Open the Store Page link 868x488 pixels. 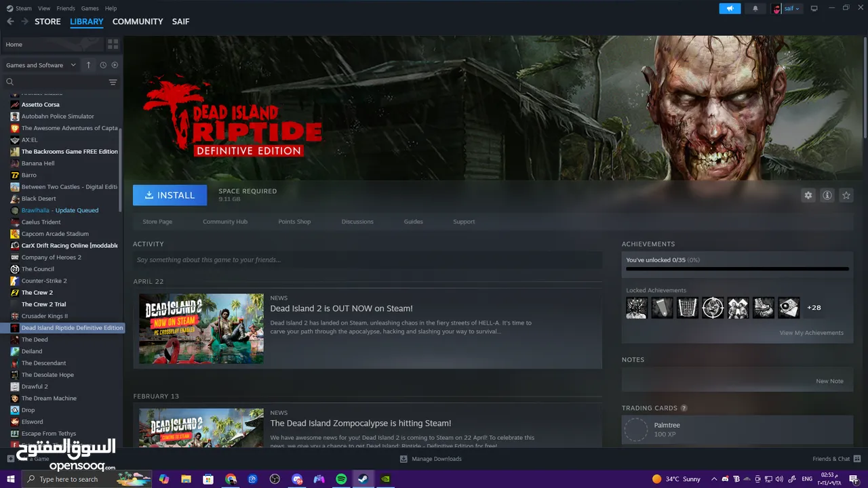click(x=157, y=222)
